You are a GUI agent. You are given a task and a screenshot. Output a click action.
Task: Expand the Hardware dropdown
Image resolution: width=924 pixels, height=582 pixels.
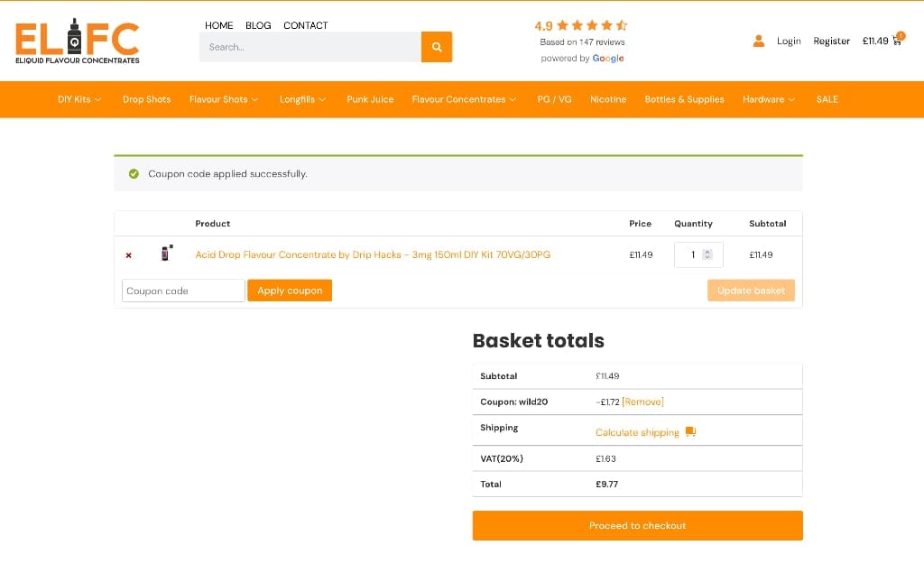[x=769, y=99]
